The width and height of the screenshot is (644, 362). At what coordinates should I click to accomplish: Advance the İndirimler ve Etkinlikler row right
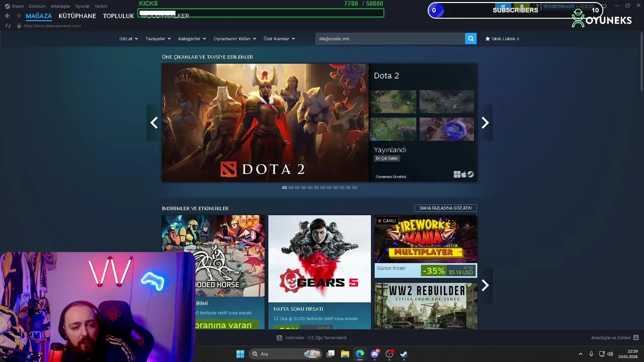[485, 286]
